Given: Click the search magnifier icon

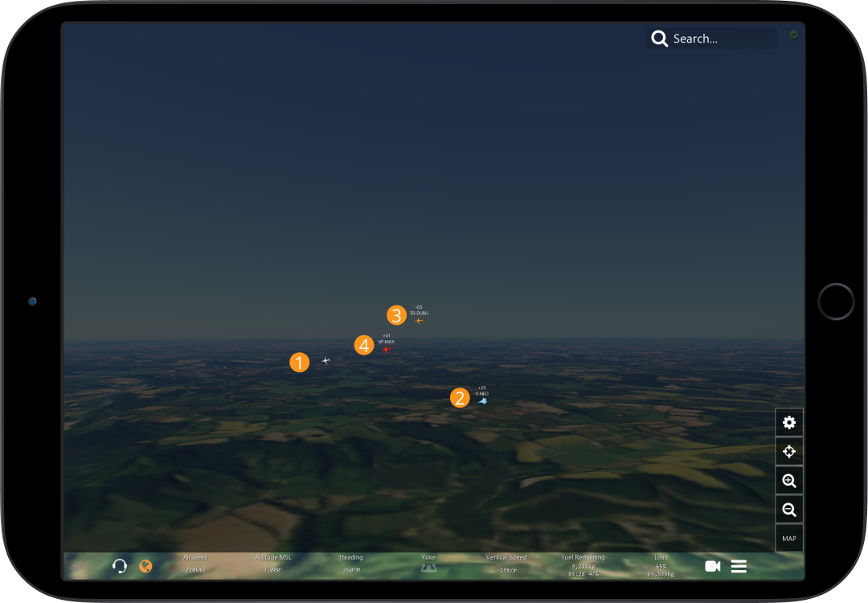Looking at the screenshot, I should point(659,38).
